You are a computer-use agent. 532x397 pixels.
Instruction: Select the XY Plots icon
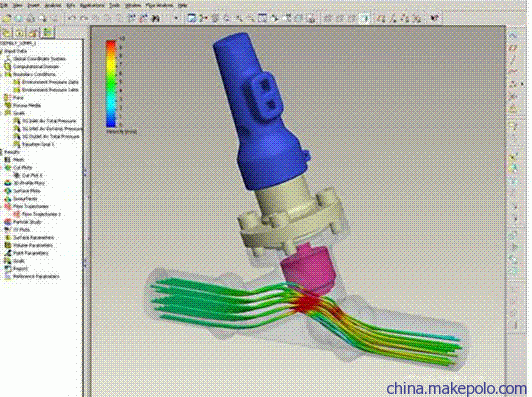click(8, 230)
